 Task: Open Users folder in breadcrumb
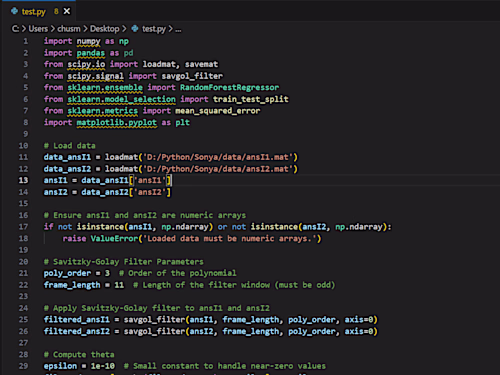tap(38, 29)
